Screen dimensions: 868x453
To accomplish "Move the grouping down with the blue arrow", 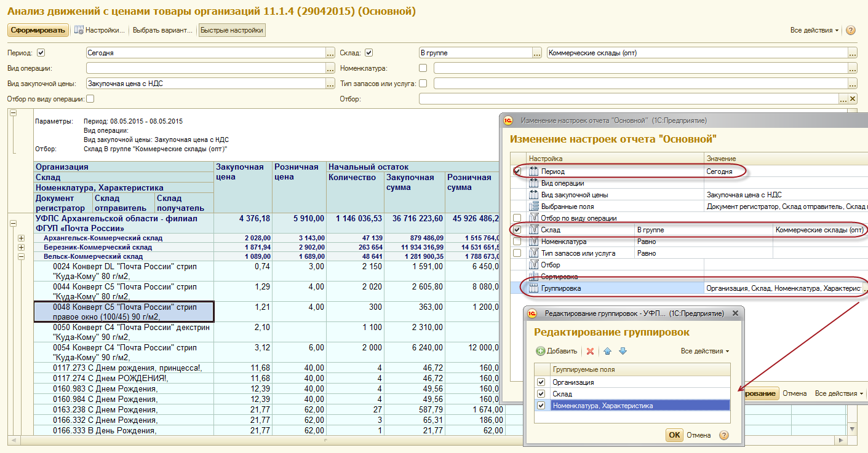I will (x=623, y=352).
